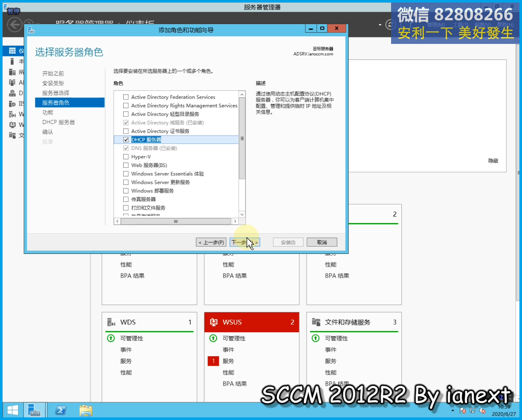
Task: Open 服务 in the WSUS tile
Action: pos(228,361)
